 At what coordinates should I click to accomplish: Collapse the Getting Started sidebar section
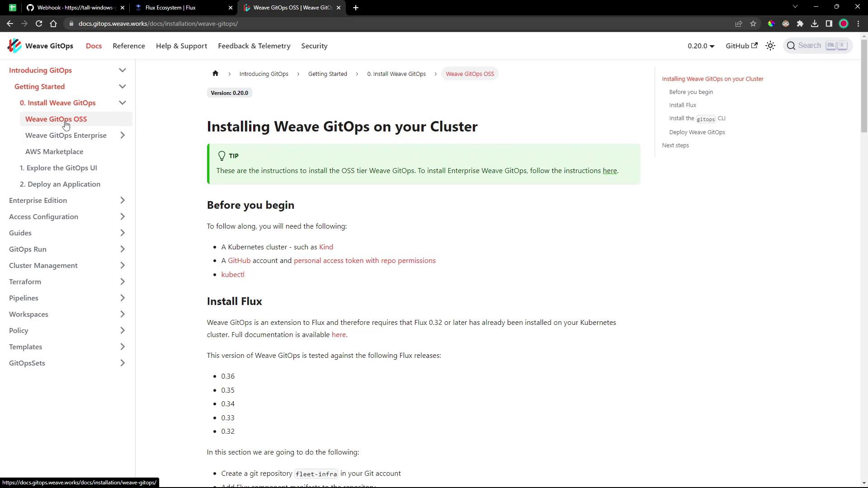[x=123, y=86]
